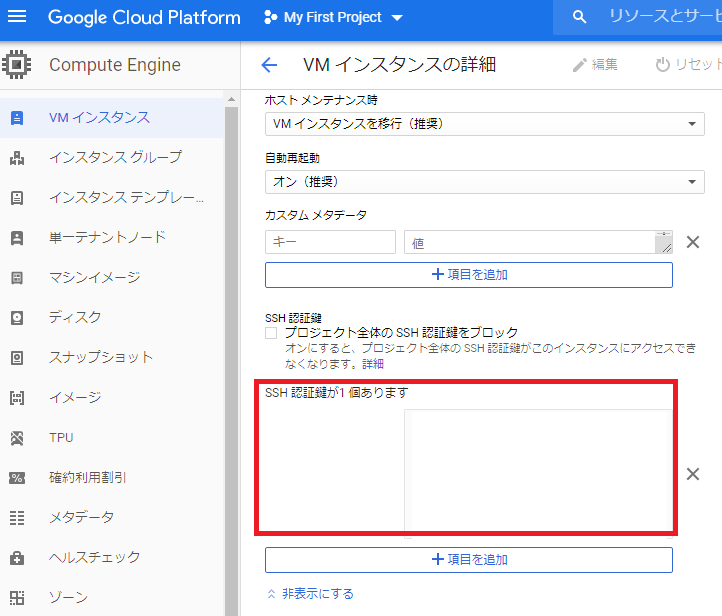Select VM インスタンス sidebar icon
The image size is (722, 616).
coord(17,118)
